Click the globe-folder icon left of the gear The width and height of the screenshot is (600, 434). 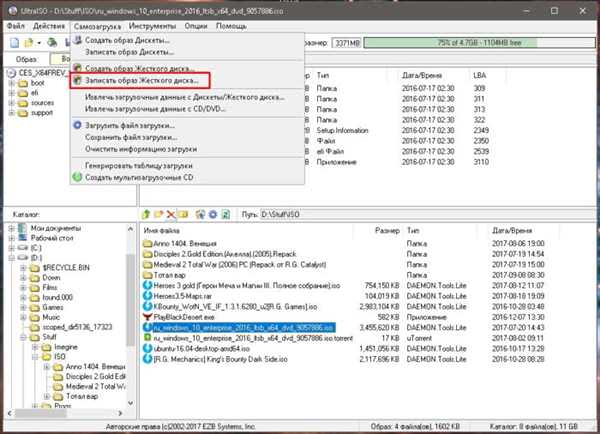(x=200, y=214)
